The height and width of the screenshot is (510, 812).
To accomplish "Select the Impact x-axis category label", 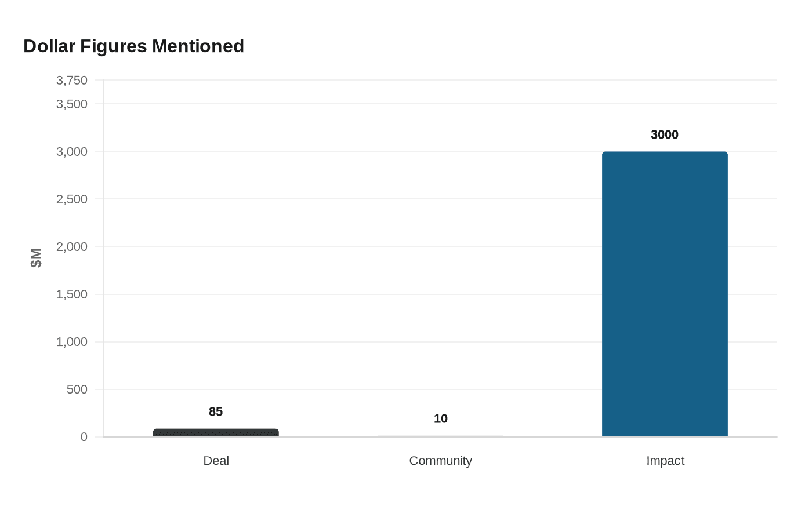I will click(x=665, y=461).
